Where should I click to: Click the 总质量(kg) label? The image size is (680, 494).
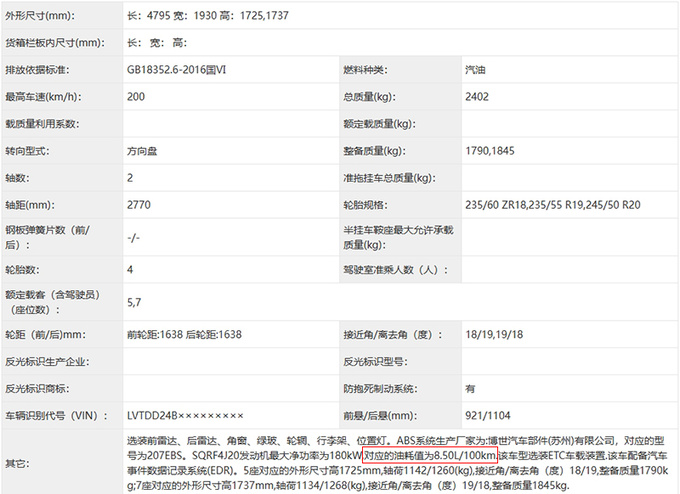tap(369, 97)
